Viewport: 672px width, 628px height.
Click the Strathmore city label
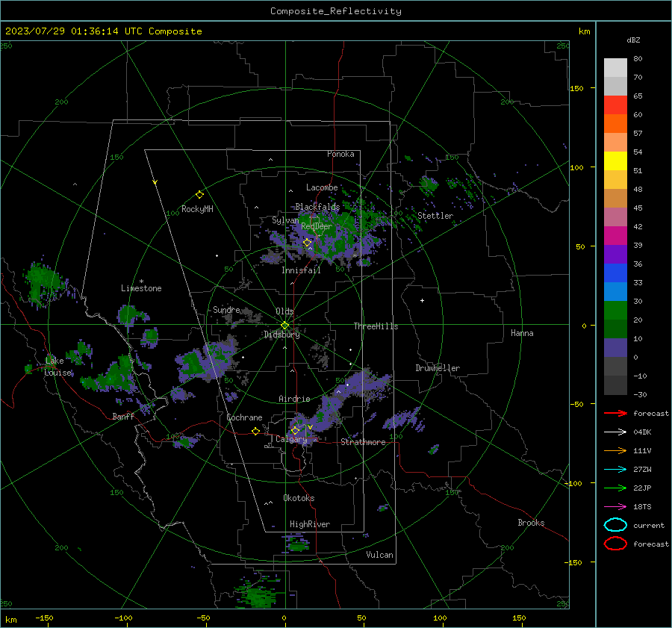(x=363, y=442)
